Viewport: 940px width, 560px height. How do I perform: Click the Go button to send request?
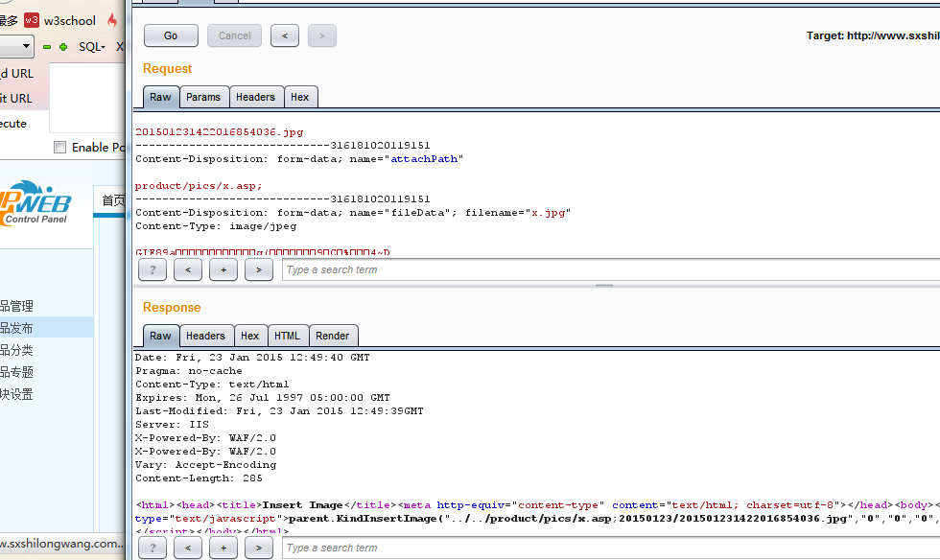pyautogui.click(x=171, y=36)
